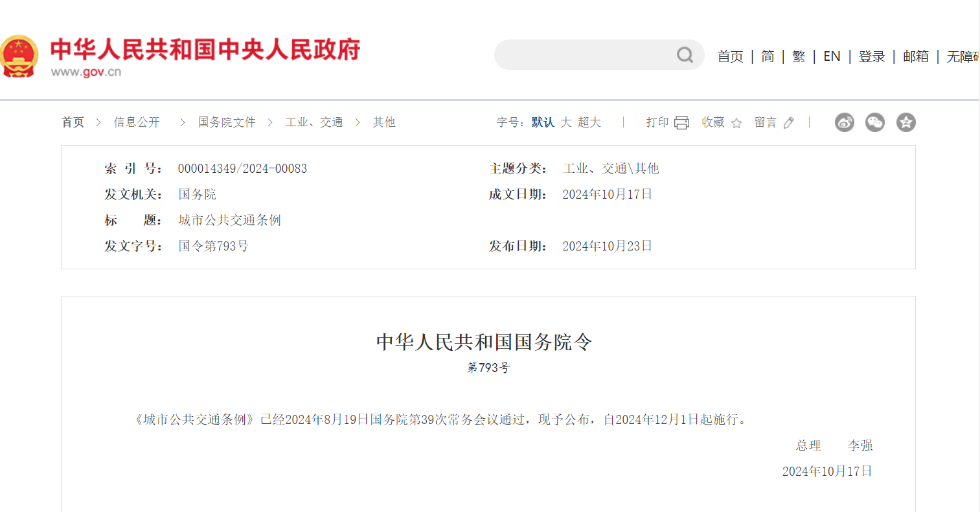Share the page to Weibo
The height and width of the screenshot is (512, 980).
pos(844,122)
